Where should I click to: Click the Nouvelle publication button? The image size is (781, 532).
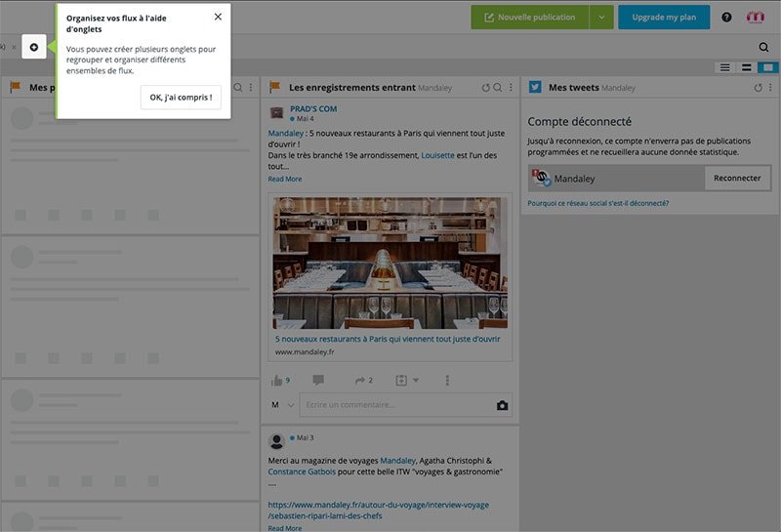coord(530,17)
